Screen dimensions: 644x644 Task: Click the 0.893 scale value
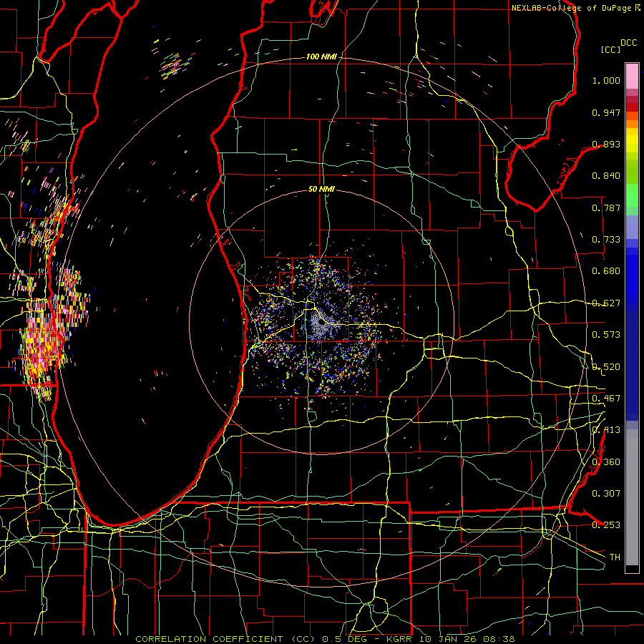(x=606, y=144)
